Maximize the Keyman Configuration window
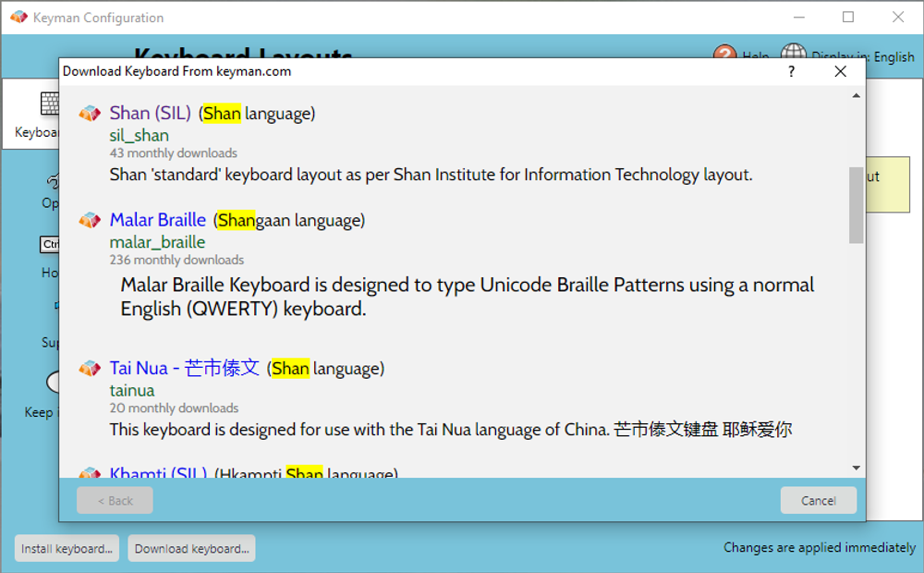The height and width of the screenshot is (573, 924). [848, 17]
